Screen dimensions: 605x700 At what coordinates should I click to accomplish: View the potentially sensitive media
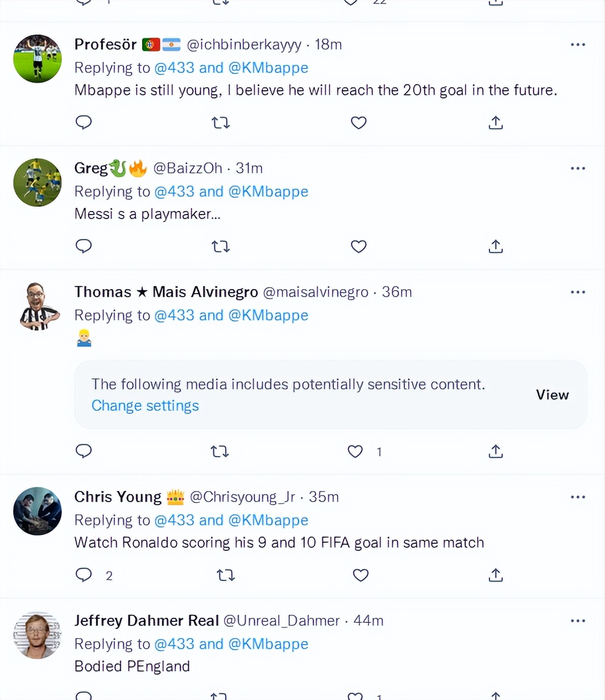point(552,395)
